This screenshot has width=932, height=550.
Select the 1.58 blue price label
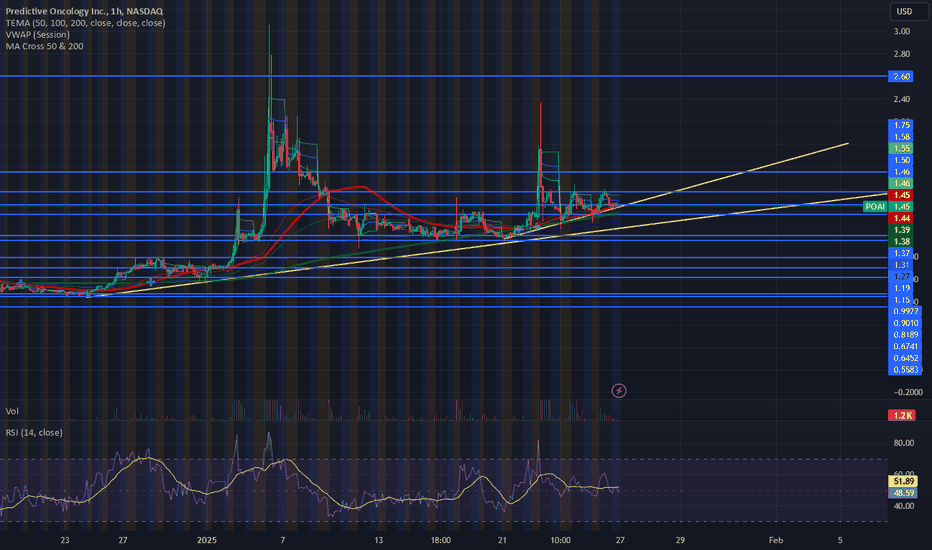pyautogui.click(x=902, y=137)
